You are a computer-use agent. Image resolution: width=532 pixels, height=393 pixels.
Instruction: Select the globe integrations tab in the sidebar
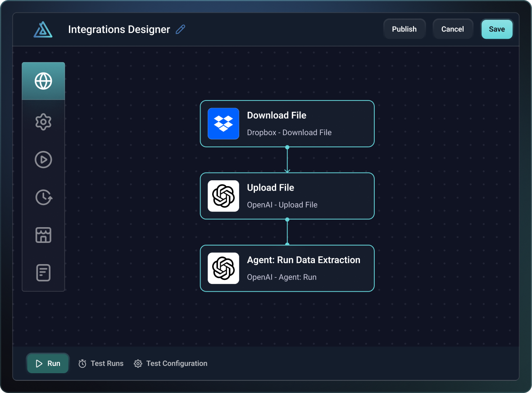pos(43,81)
